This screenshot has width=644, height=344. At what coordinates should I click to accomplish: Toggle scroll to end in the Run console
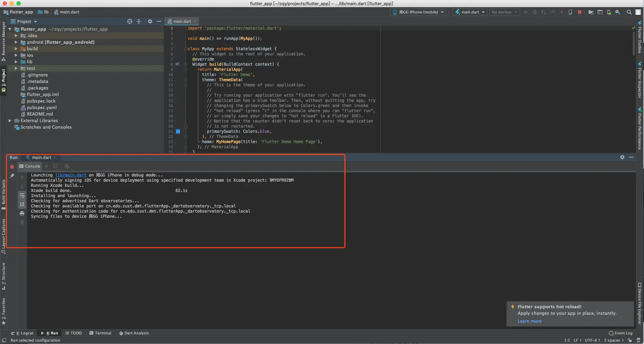[22, 204]
